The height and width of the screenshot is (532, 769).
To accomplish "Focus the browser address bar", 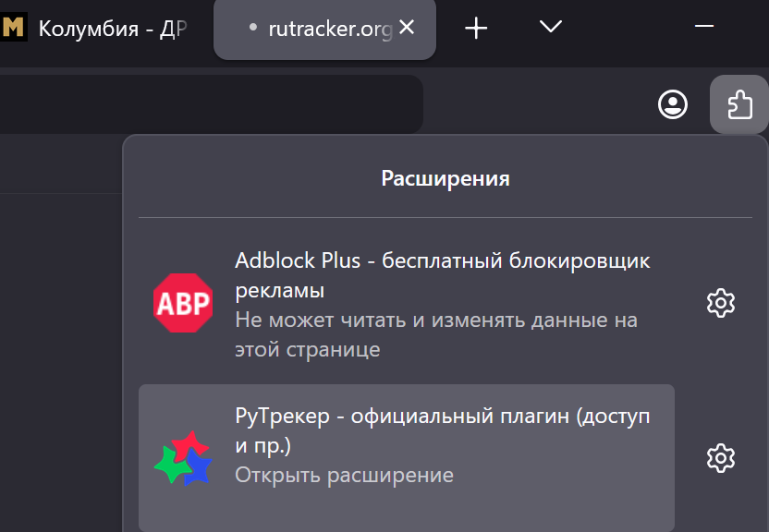I will [x=211, y=103].
